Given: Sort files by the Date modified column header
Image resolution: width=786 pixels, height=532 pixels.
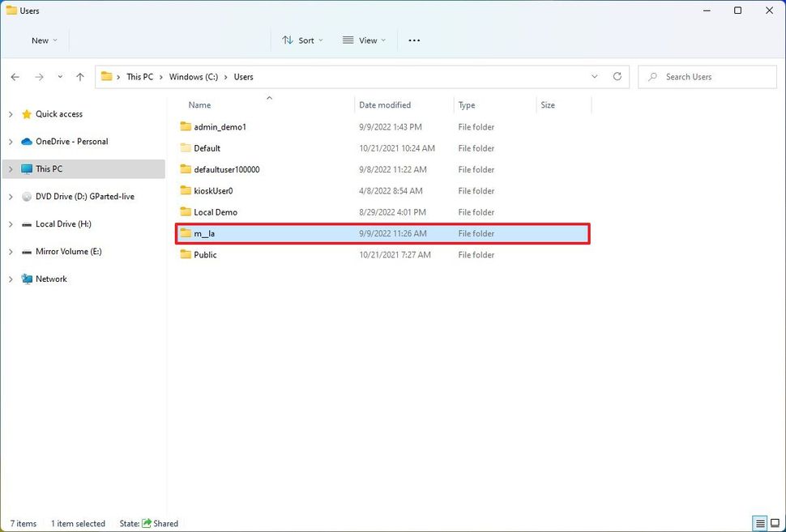Looking at the screenshot, I should click(387, 104).
